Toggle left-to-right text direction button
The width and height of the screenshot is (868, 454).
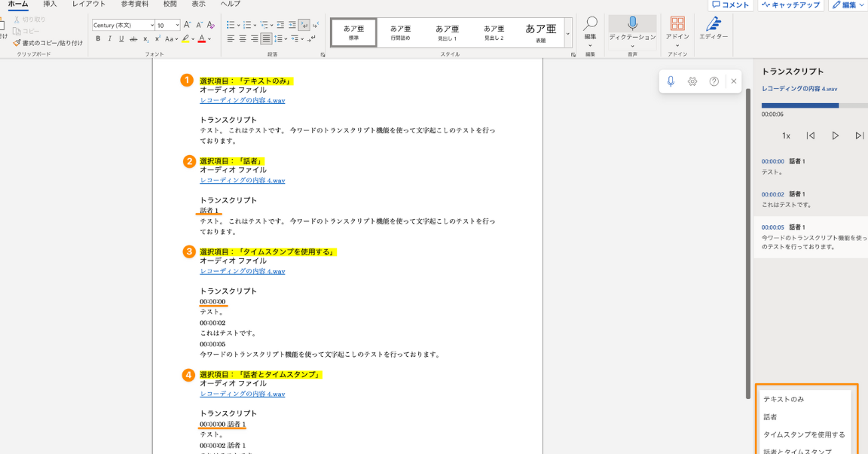tap(304, 25)
